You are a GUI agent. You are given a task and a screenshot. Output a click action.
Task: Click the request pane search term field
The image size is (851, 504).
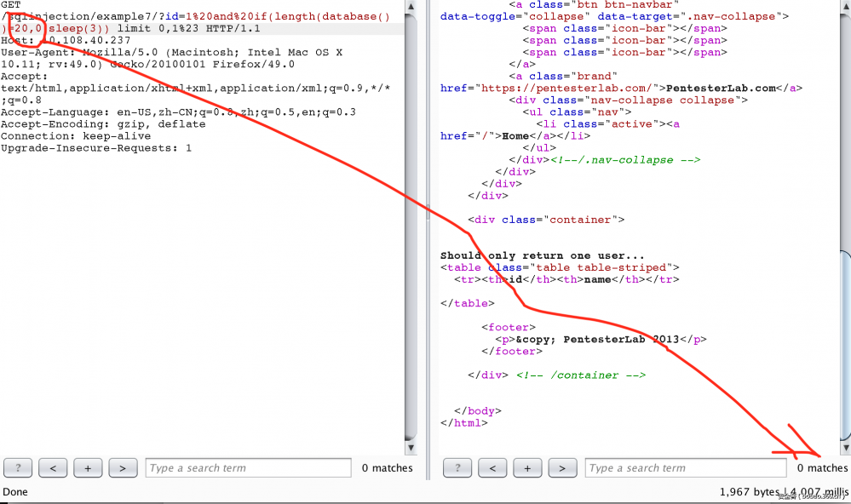pyautogui.click(x=248, y=467)
